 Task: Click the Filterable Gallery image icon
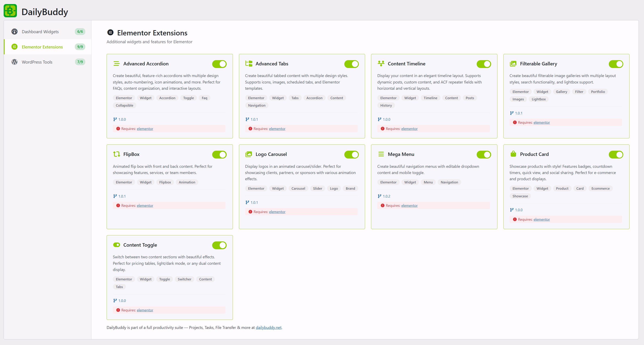(513, 64)
